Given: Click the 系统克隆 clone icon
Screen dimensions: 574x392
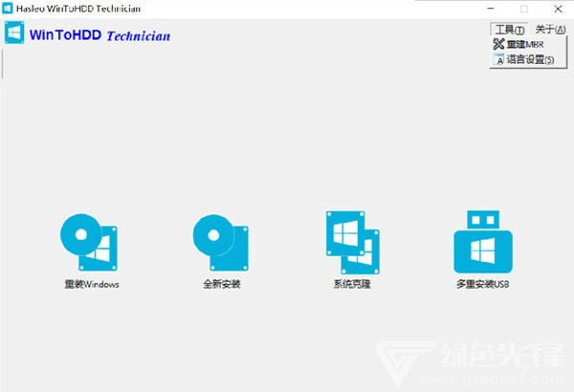Looking at the screenshot, I should [352, 243].
